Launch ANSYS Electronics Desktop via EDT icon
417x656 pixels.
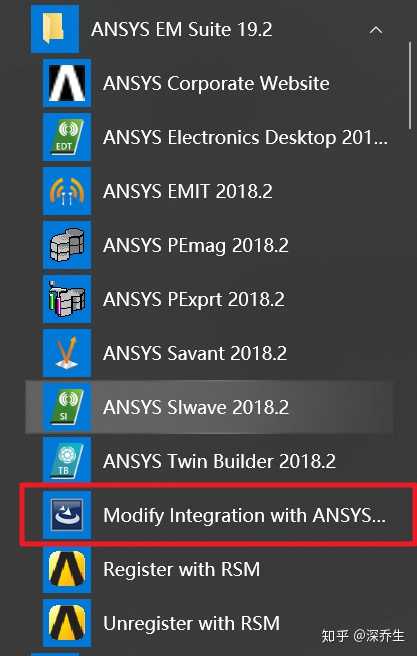[67, 137]
